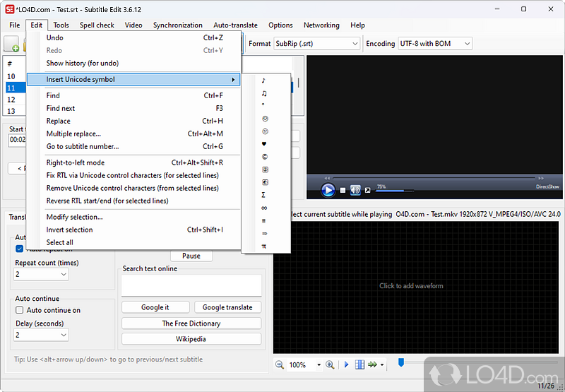This screenshot has width=565, height=392.
Task: Uncheck the Auto repeat on checkbox
Action: coord(20,249)
